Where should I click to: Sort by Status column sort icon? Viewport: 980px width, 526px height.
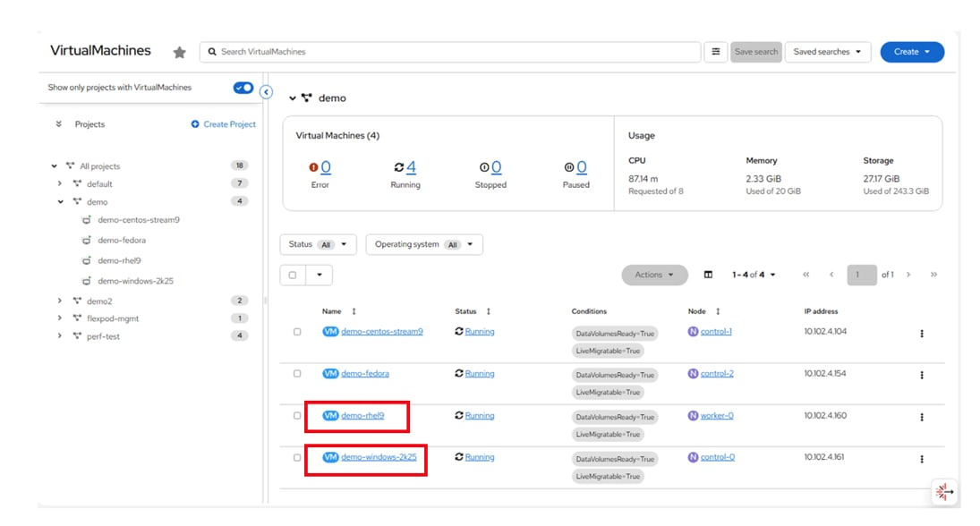tap(488, 311)
